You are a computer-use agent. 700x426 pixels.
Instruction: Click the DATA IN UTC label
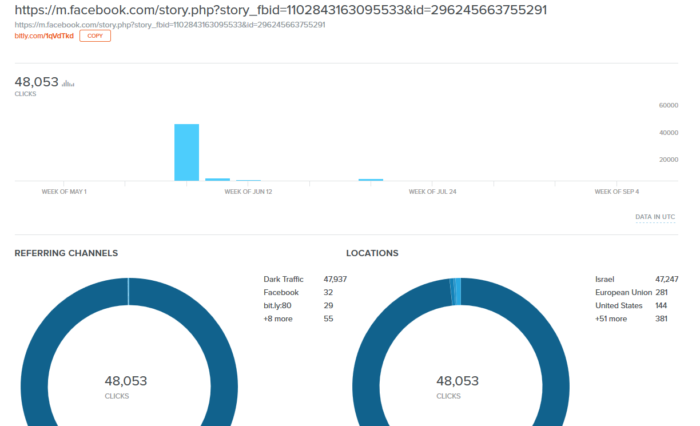pos(655,217)
